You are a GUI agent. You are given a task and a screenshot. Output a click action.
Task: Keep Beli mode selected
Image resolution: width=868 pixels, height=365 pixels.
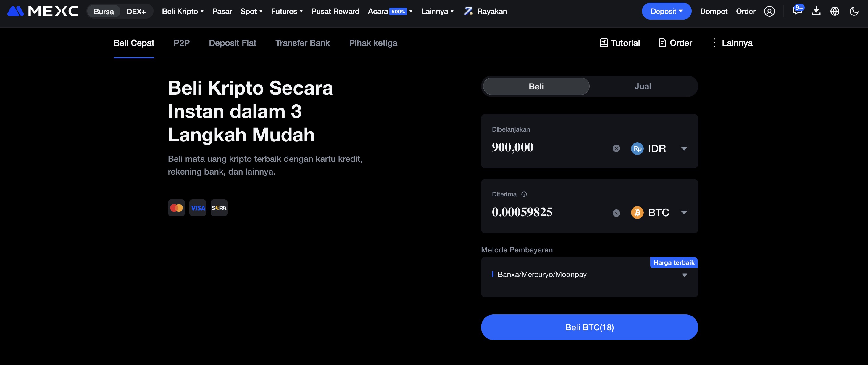536,86
